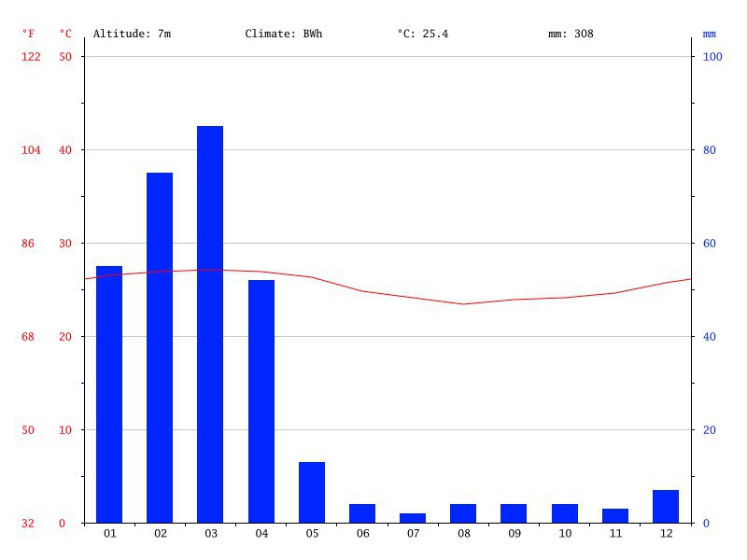Screen dimensions: 747x560
Task: Click the 104 Fahrenheit axis value
Action: coord(31,150)
